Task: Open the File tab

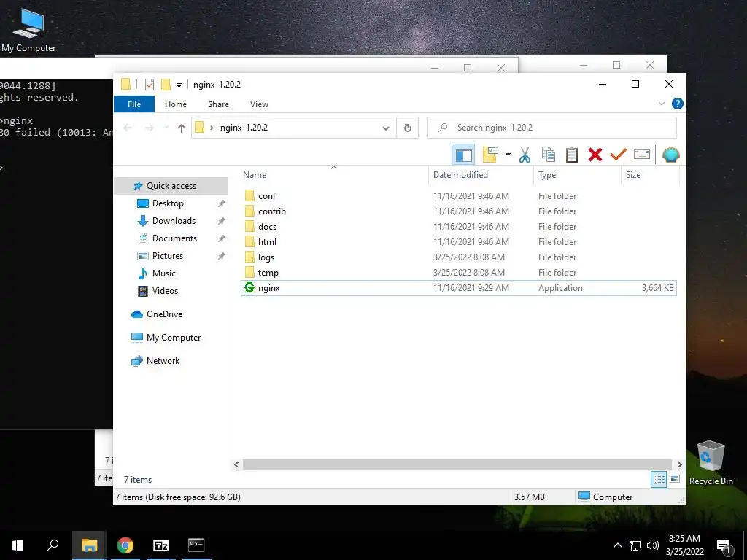Action: point(134,104)
